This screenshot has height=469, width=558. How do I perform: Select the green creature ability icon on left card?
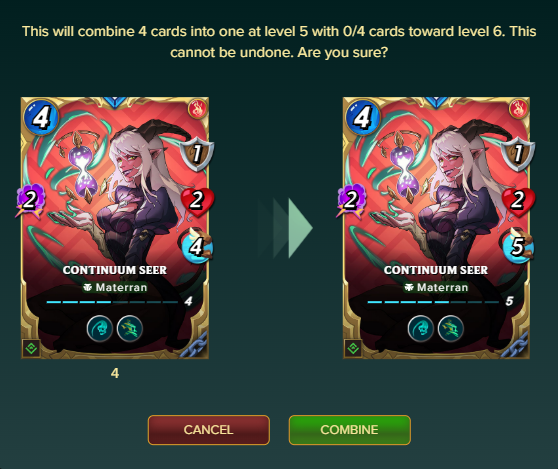click(x=130, y=328)
